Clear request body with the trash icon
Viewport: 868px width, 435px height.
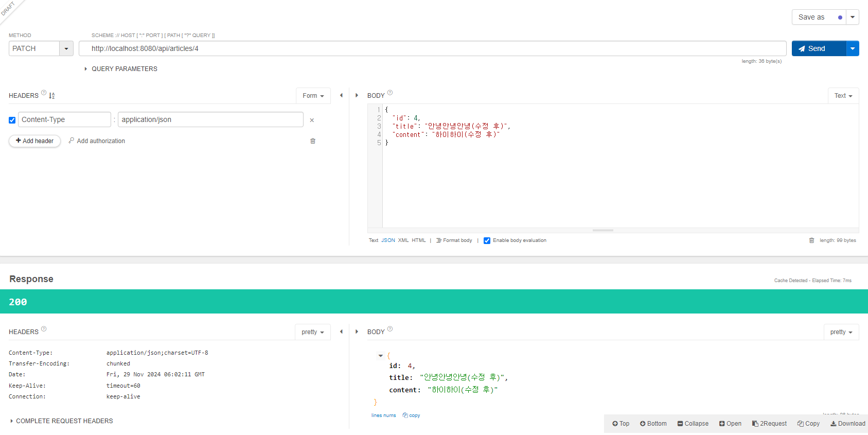pos(811,240)
